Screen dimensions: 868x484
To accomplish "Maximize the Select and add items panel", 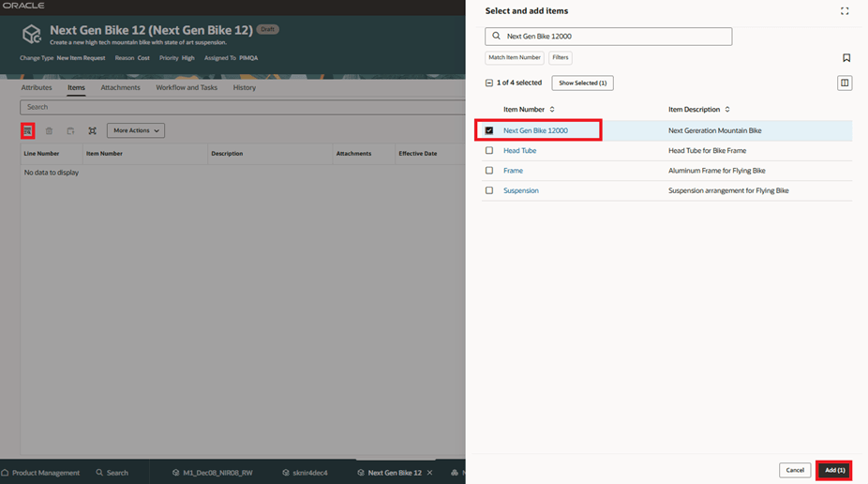I will [x=845, y=11].
